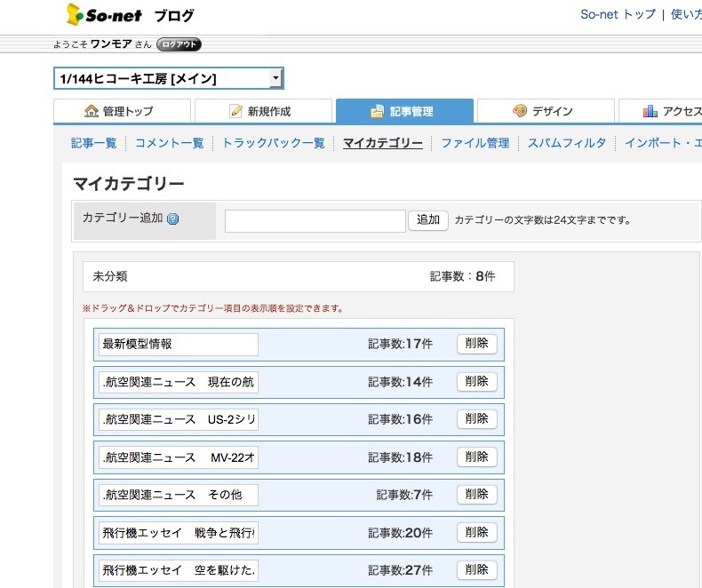Open the 使い方 link in the header

(x=686, y=14)
